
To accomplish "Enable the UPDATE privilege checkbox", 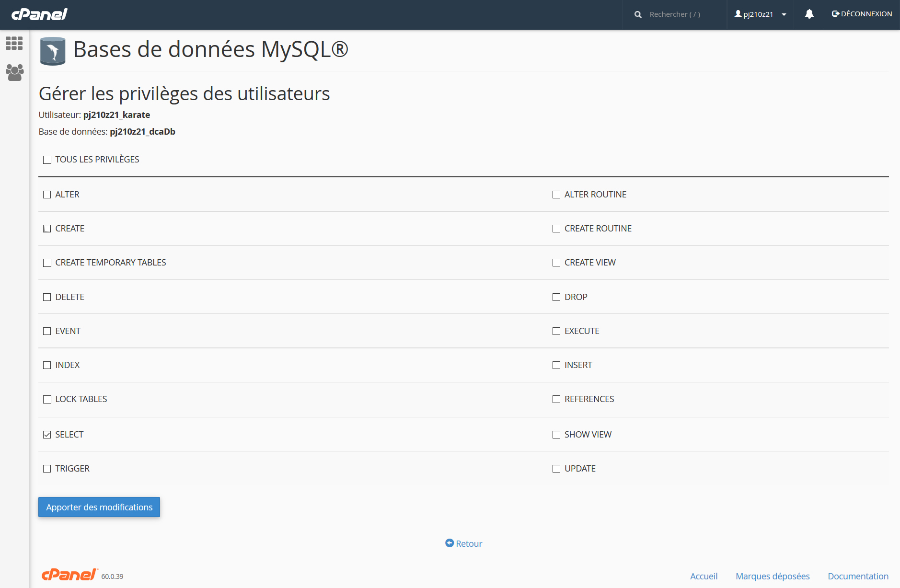I will pos(556,469).
